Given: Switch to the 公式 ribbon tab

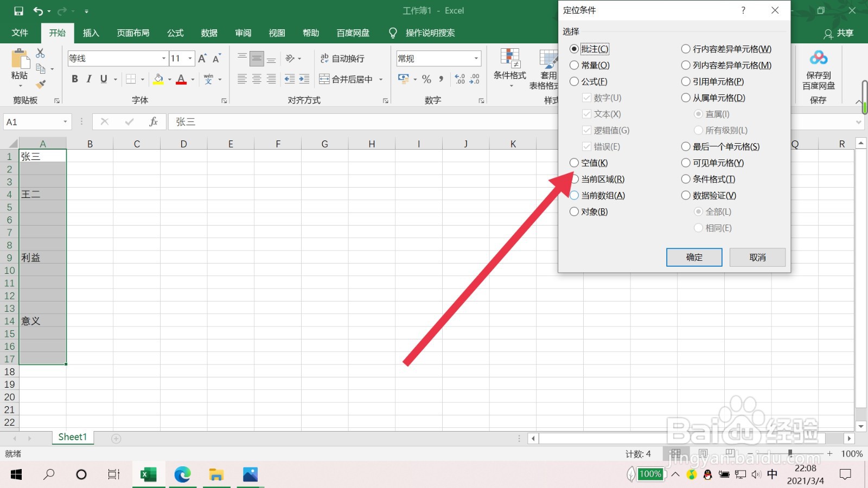Looking at the screenshot, I should pyautogui.click(x=175, y=33).
